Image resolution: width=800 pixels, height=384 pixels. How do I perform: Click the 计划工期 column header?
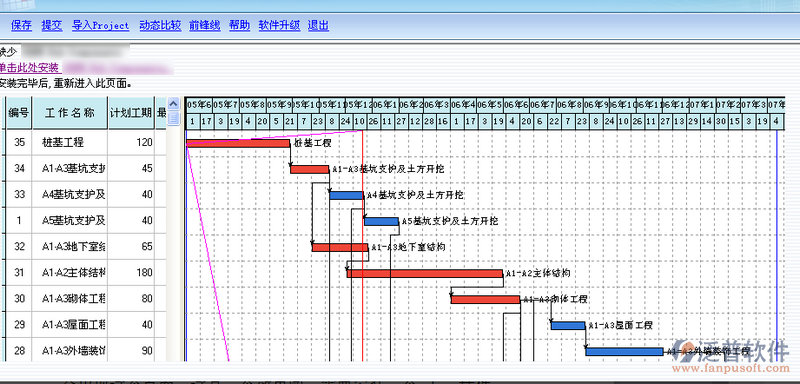pyautogui.click(x=131, y=113)
